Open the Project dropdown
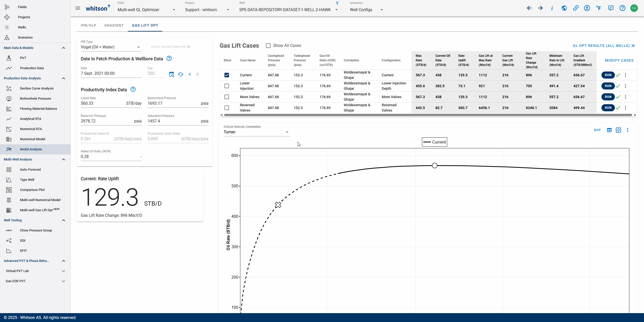 click(x=207, y=10)
